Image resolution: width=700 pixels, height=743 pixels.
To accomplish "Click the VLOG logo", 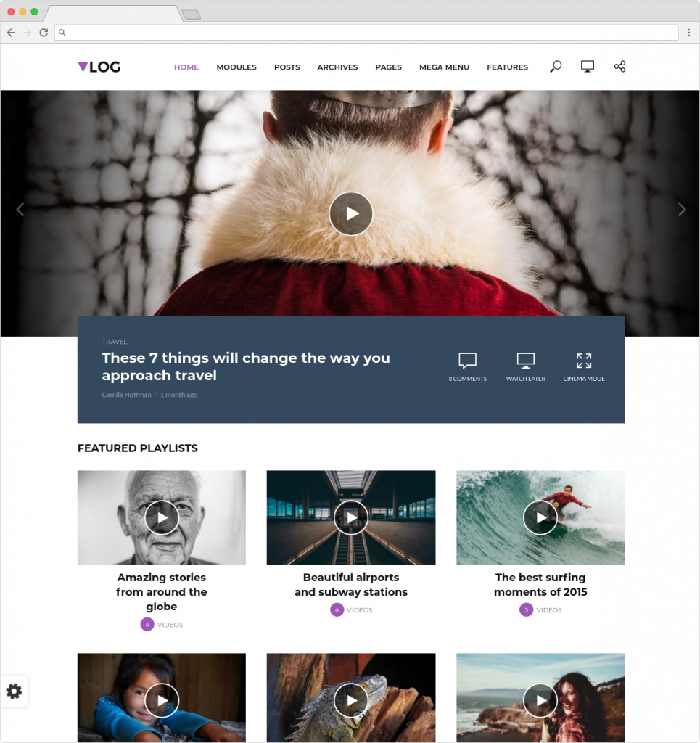I will 99,67.
